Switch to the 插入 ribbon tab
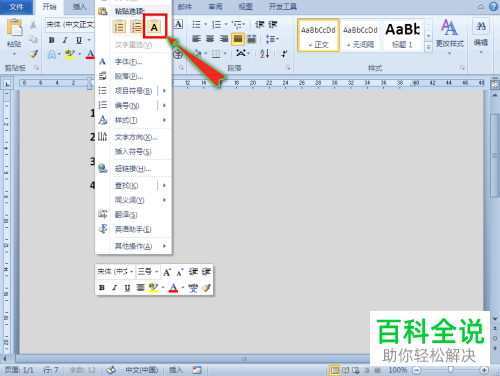Screen dimensions: 500x376 point(80,7)
